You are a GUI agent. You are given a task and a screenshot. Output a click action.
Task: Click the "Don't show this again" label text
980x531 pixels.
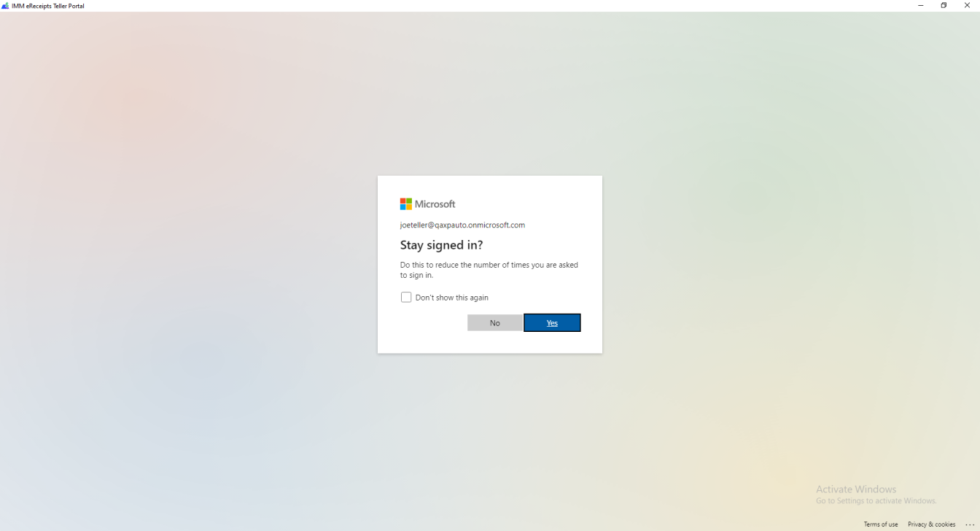(451, 298)
